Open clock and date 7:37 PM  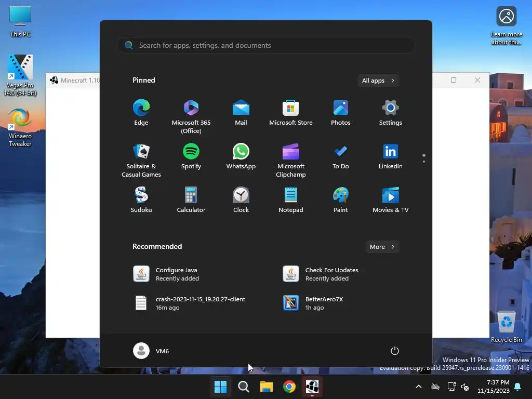(494, 387)
